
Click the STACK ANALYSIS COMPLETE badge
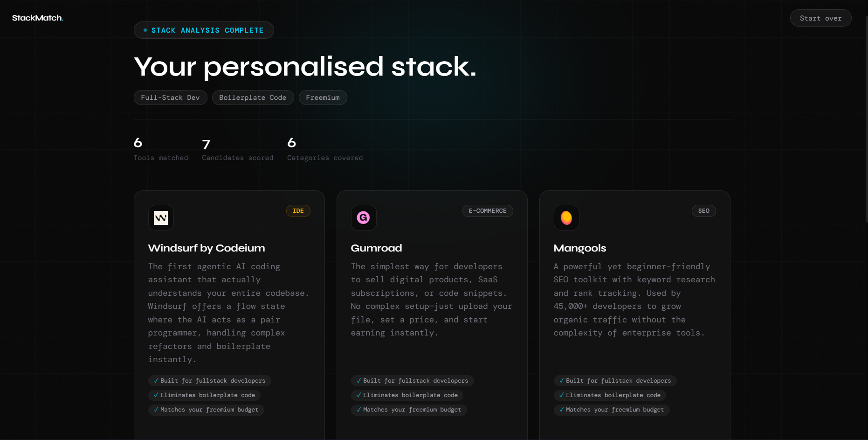[x=204, y=30]
